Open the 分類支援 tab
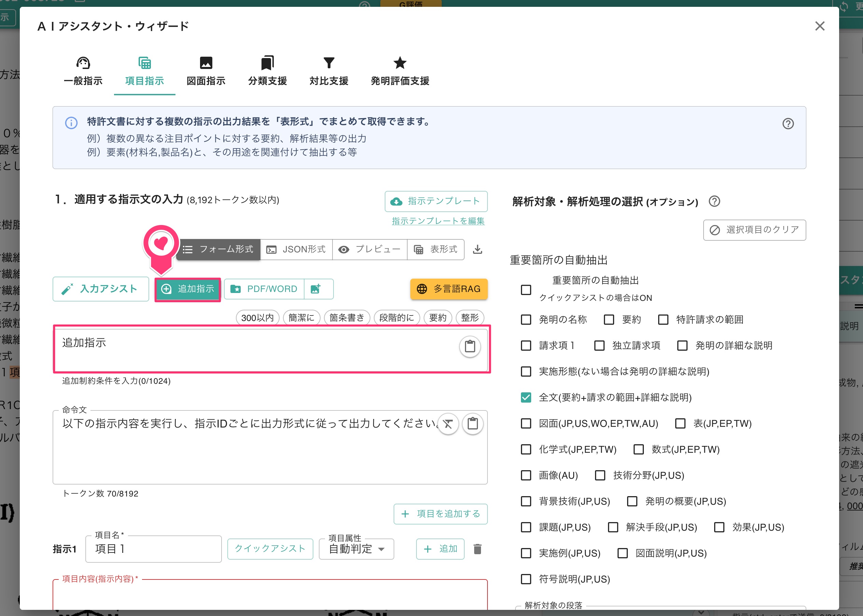The height and width of the screenshot is (616, 863). coord(267,72)
